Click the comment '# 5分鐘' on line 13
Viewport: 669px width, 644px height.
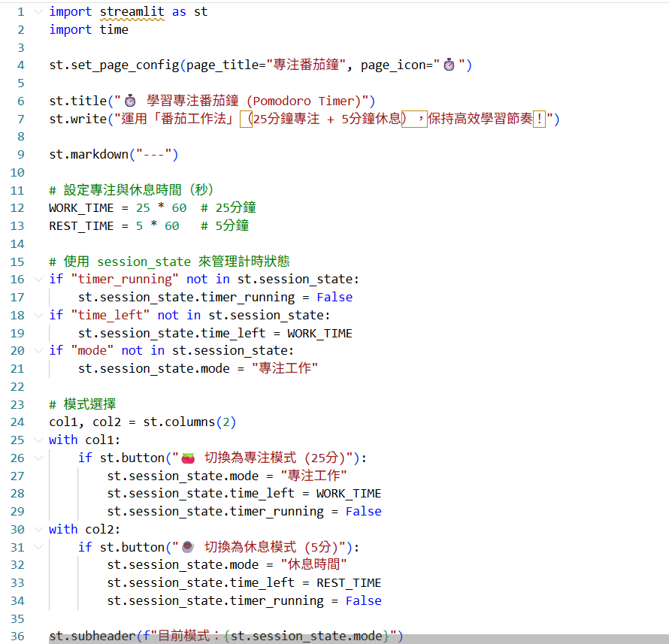(225, 226)
